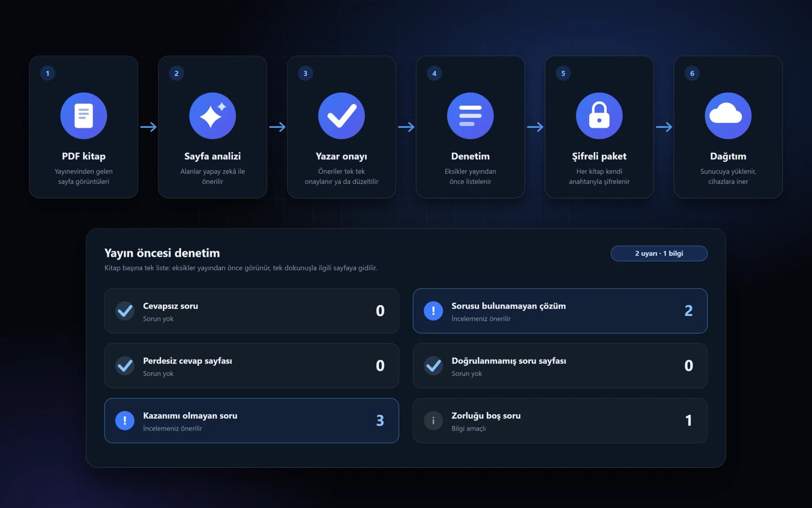The height and width of the screenshot is (508, 812).
Task: Click 'Bilgi amaçlı' under Zorluğu boş soru
Action: [469, 428]
